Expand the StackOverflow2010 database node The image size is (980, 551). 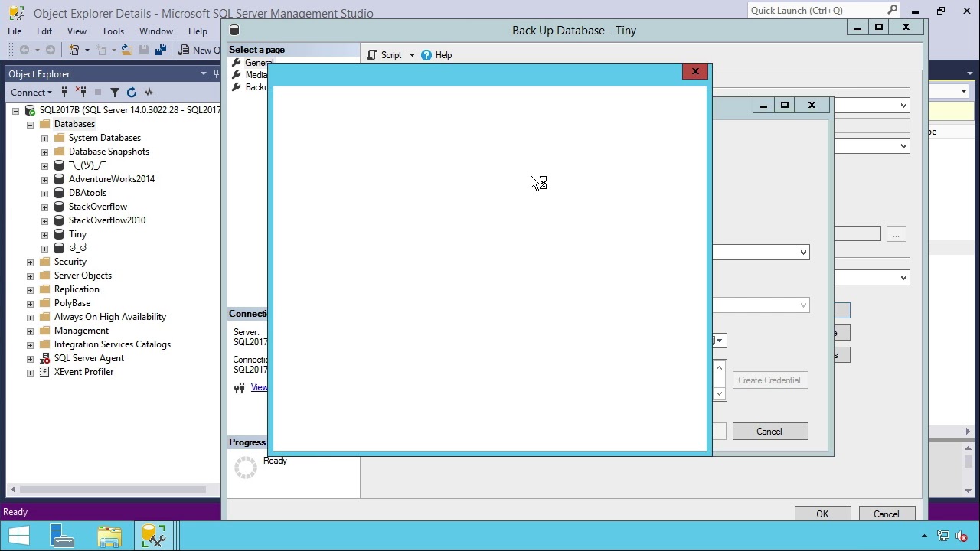(x=44, y=220)
